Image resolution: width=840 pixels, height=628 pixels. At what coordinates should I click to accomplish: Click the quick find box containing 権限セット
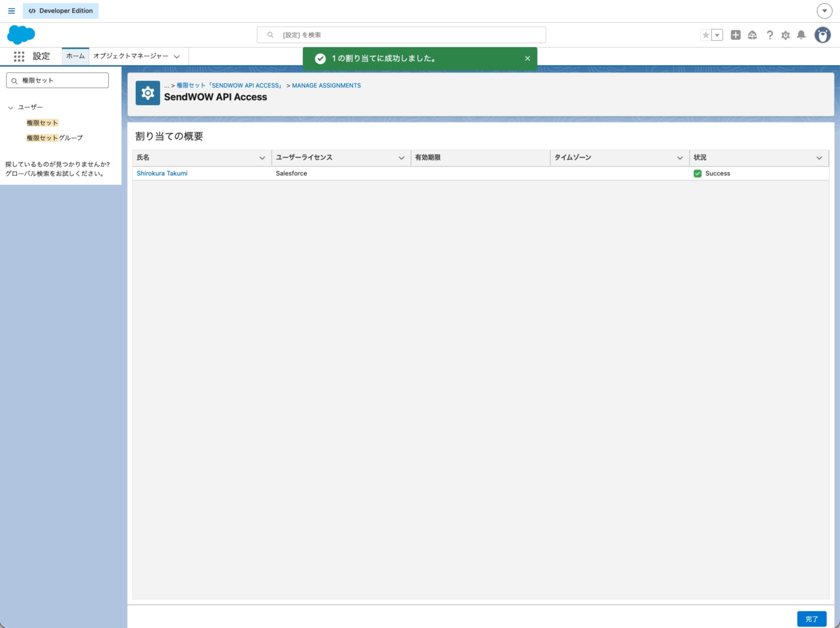coord(57,81)
